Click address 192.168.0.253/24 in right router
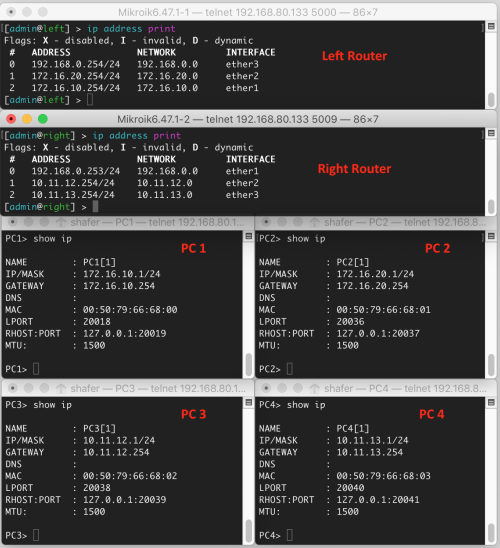The height and width of the screenshot is (548, 500). tap(76, 171)
